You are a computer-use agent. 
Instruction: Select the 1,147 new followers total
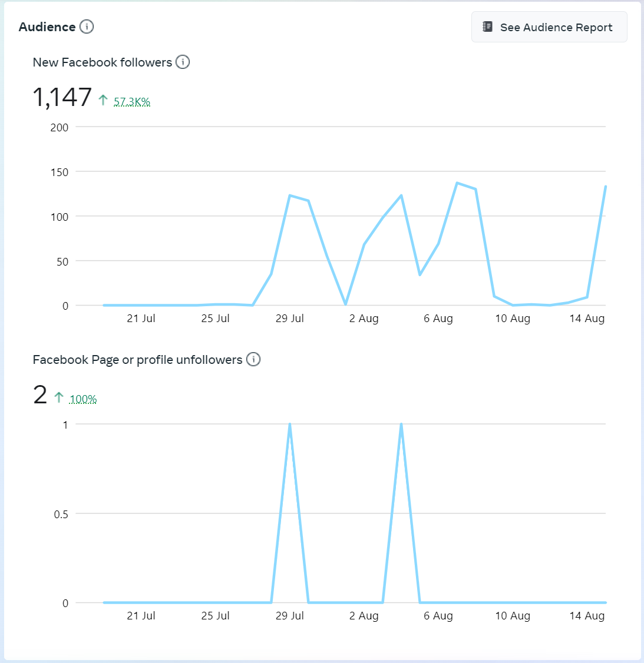click(62, 97)
